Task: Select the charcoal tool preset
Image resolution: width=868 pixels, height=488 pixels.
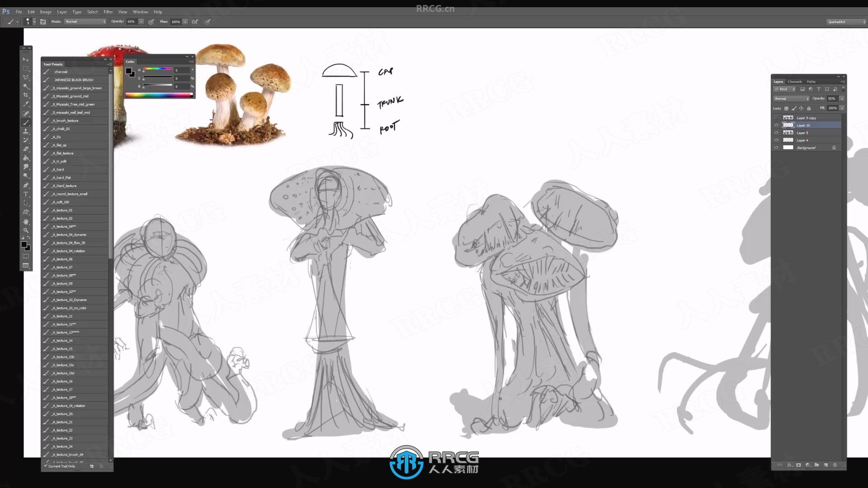Action: (x=75, y=72)
